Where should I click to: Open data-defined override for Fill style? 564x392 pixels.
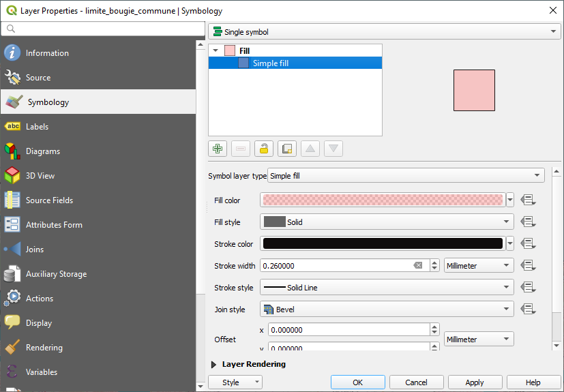[528, 222]
